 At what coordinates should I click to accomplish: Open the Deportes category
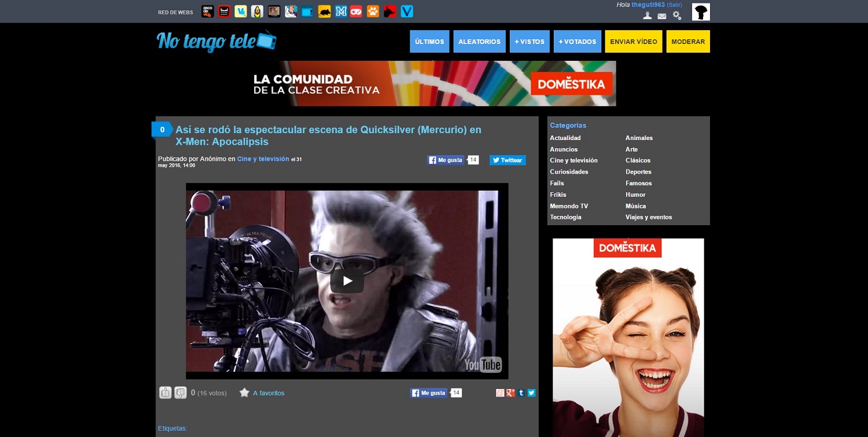[638, 172]
